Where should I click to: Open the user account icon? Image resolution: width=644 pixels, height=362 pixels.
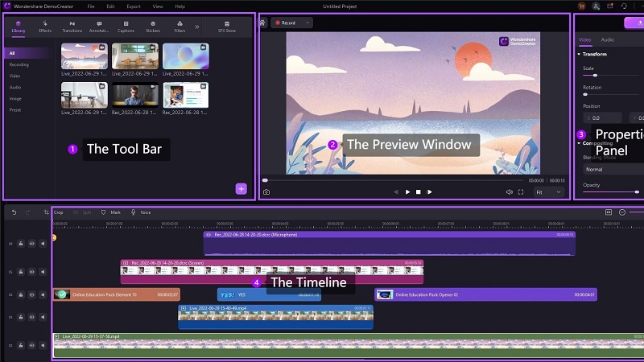tap(596, 6)
